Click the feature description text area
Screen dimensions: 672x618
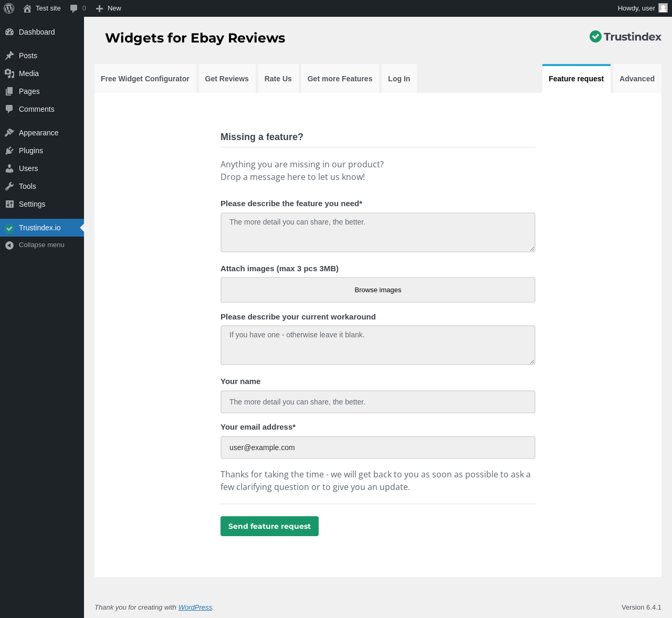coord(377,232)
